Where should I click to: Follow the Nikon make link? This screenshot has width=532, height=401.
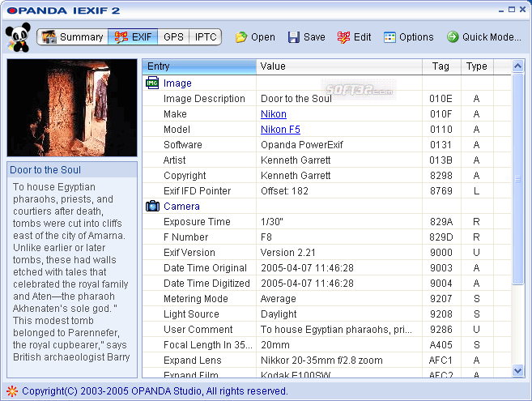click(274, 114)
